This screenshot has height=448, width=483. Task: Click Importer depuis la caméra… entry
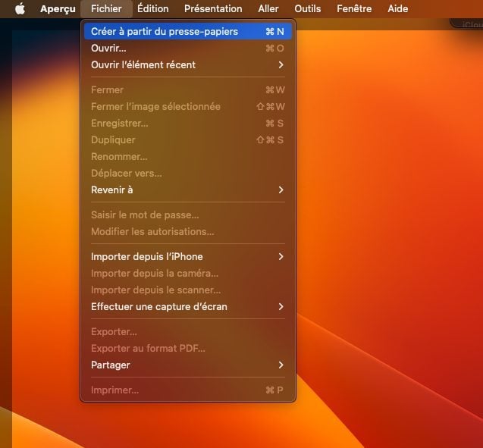click(188, 273)
